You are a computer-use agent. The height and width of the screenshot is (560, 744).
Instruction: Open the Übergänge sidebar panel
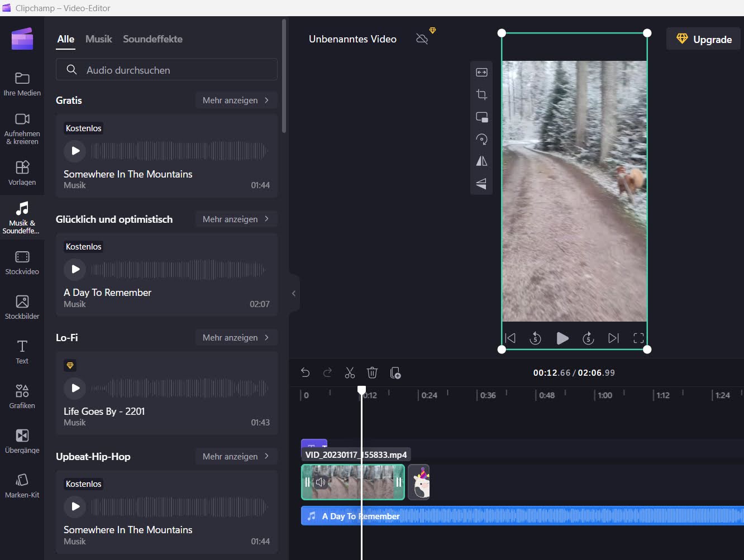tap(22, 440)
